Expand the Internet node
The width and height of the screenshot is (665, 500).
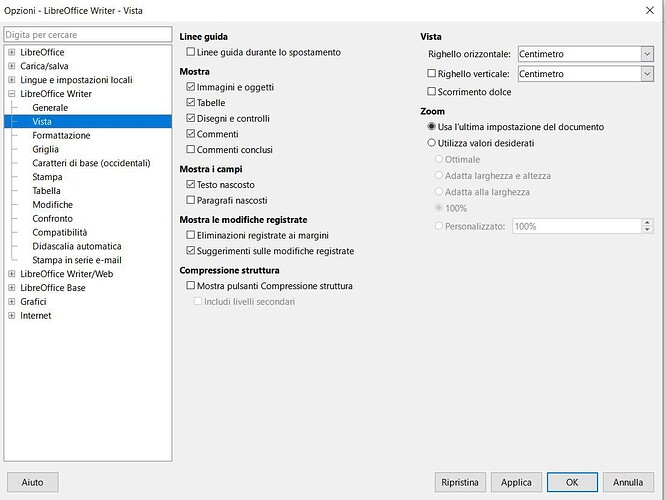(12, 316)
